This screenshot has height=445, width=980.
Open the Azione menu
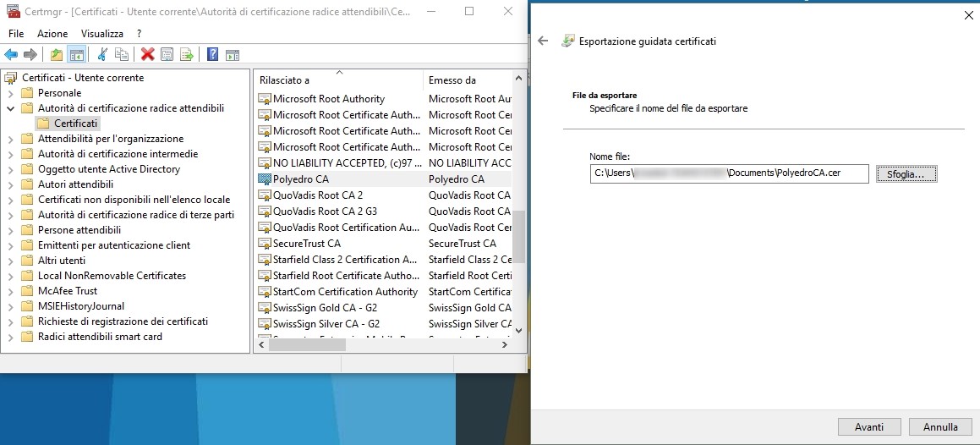[52, 33]
